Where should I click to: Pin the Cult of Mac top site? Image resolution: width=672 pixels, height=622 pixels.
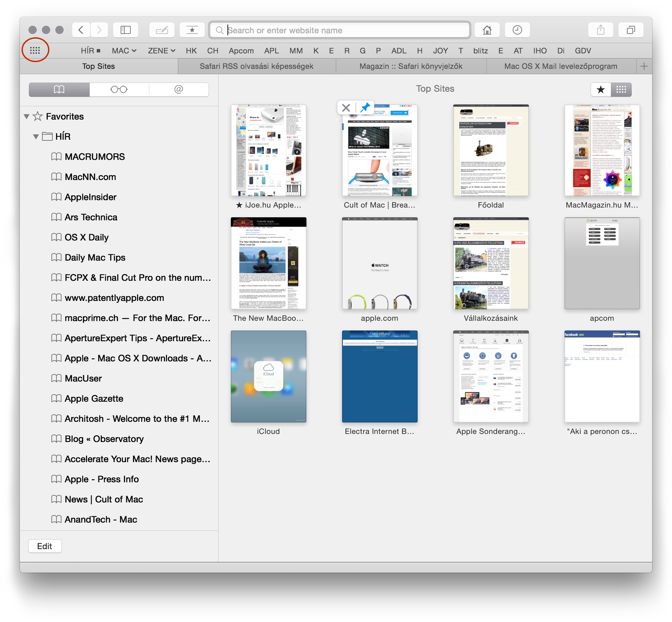pyautogui.click(x=365, y=108)
